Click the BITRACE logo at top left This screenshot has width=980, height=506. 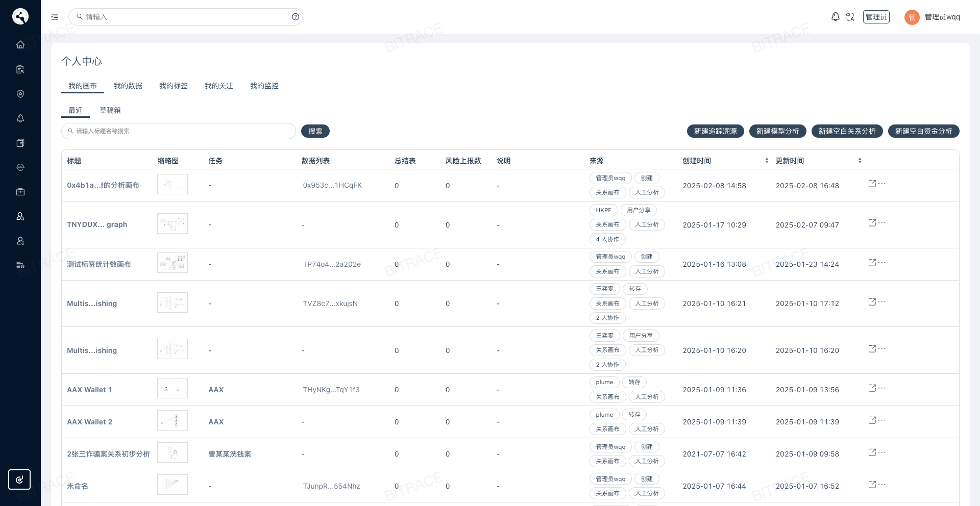click(20, 16)
